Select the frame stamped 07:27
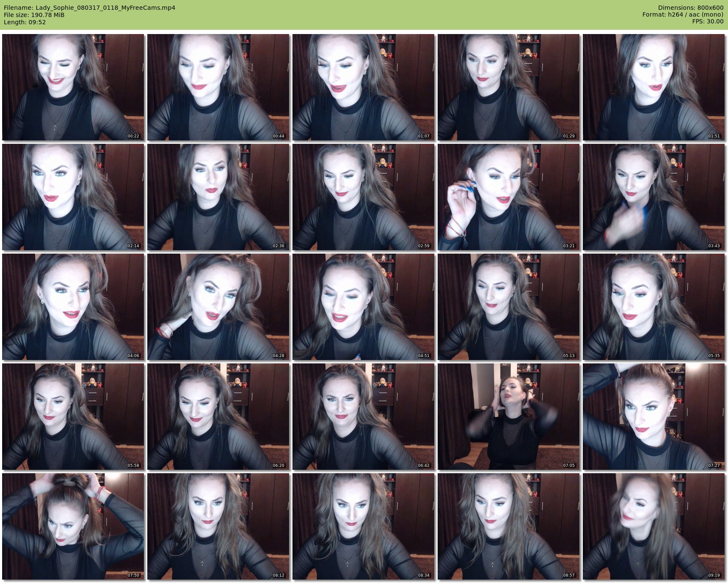Viewport: 728px width, 583px height. tap(654, 417)
